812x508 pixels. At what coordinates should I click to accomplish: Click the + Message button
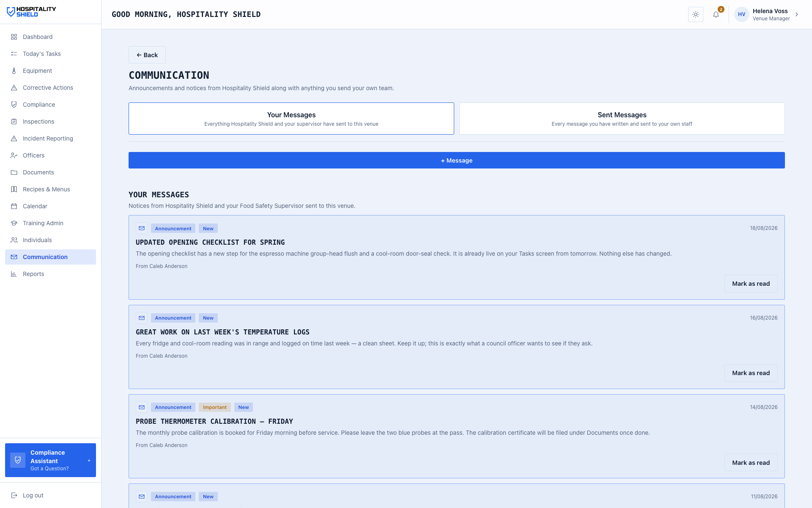click(x=457, y=160)
